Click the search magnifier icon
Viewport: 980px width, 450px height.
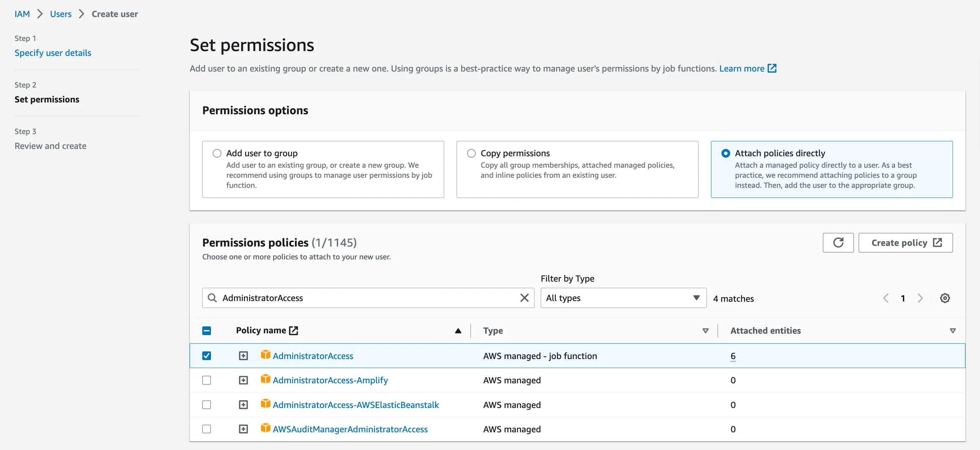coord(212,298)
